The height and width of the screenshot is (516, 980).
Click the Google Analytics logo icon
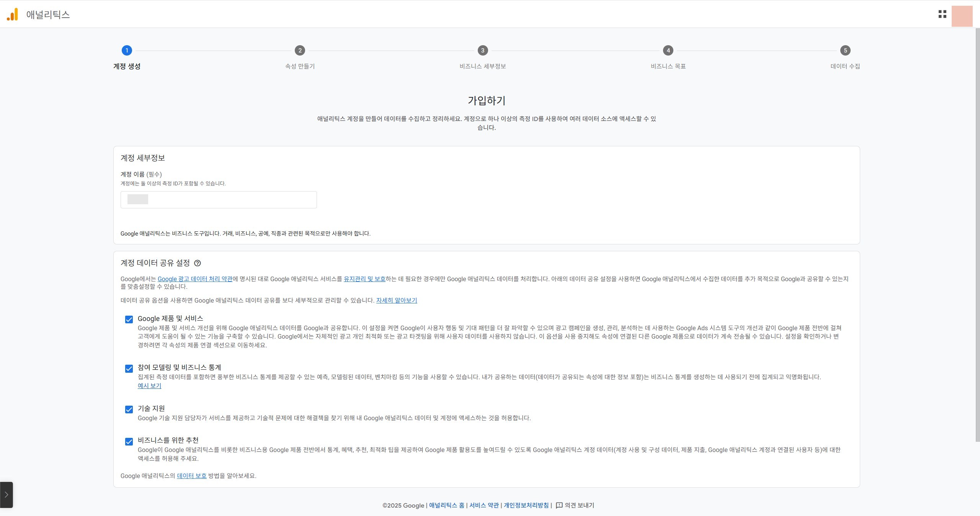pyautogui.click(x=12, y=15)
